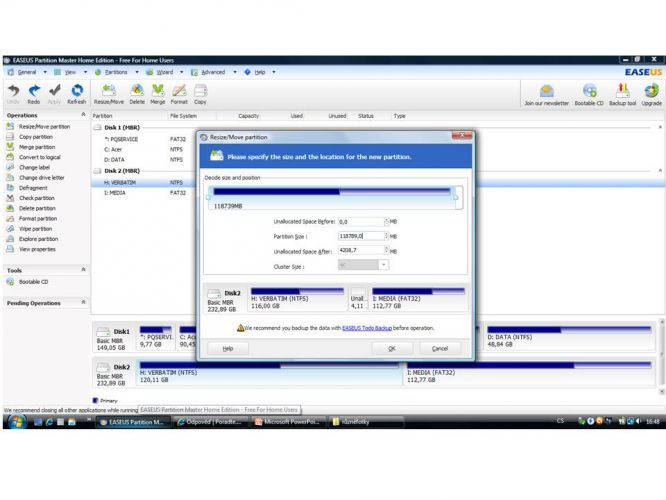666x500 pixels.
Task: Click the Unallocated Space After field
Action: [361, 251]
